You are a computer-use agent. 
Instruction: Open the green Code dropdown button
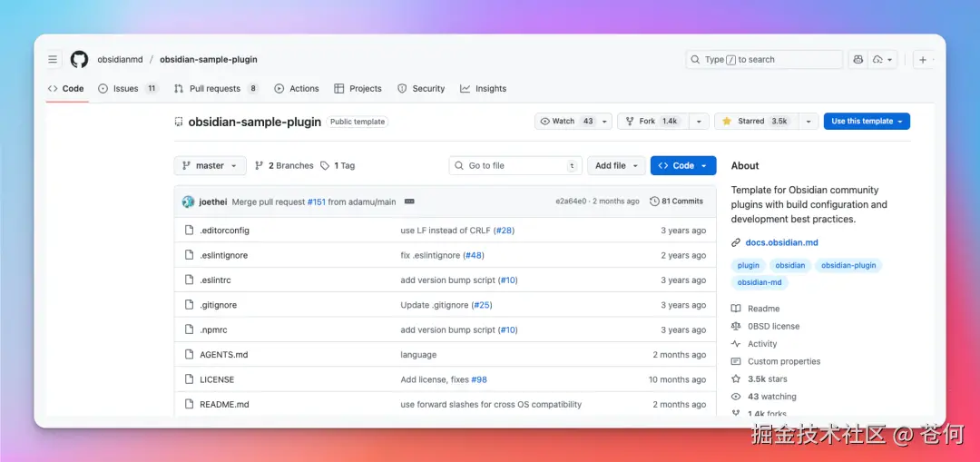click(x=683, y=166)
